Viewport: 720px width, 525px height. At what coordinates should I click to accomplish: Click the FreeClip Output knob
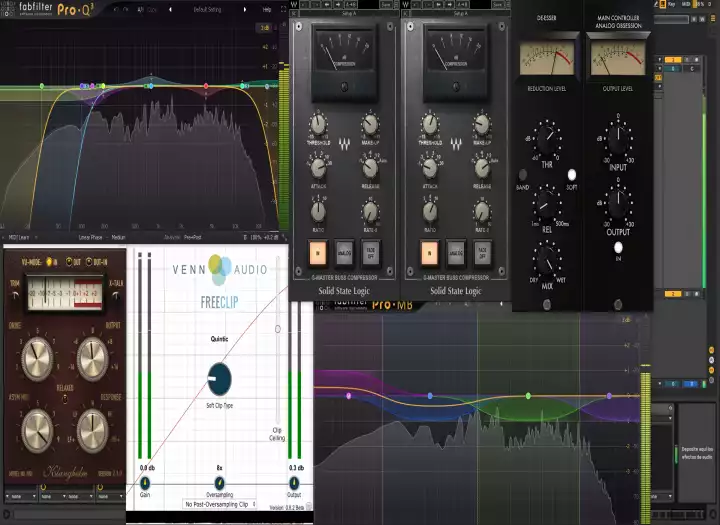294,483
